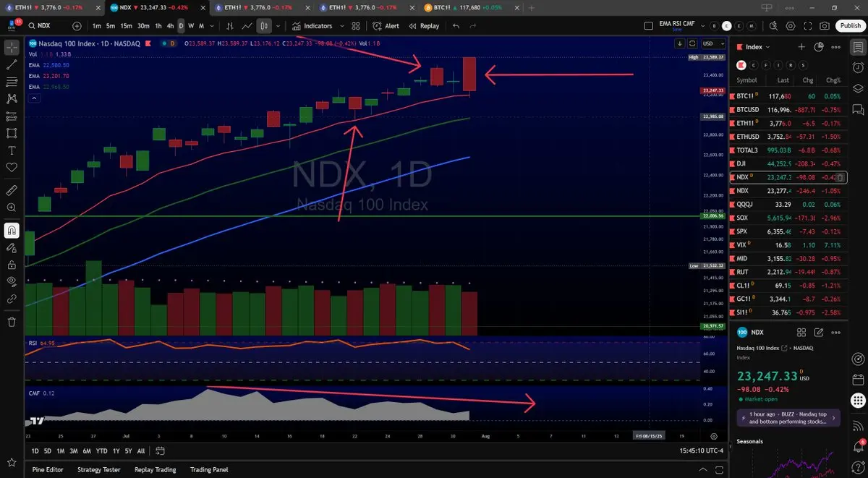Open a new tab with plus
Image resolution: width=868 pixels, height=478 pixels.
(x=531, y=7)
